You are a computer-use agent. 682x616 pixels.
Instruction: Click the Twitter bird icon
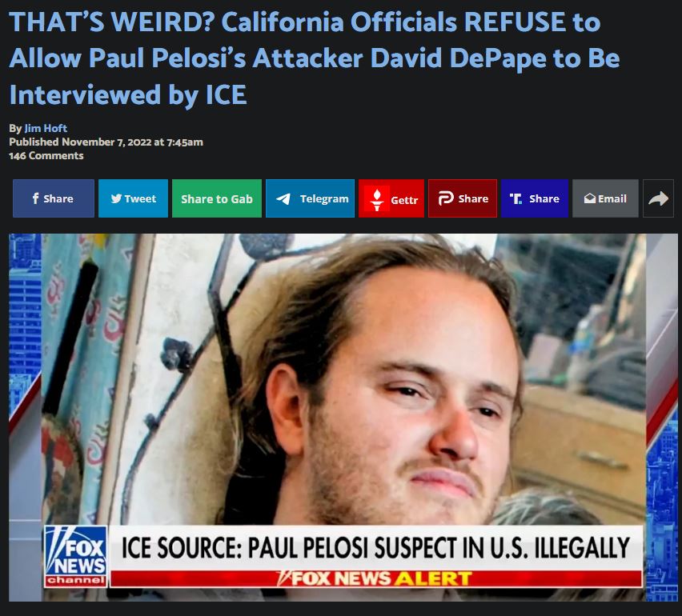pyautogui.click(x=116, y=198)
